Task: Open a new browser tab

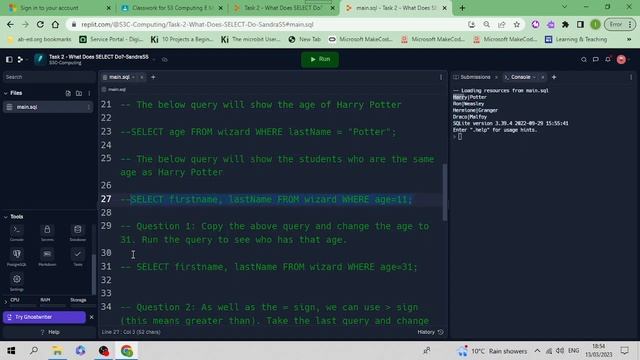Action: (x=462, y=8)
